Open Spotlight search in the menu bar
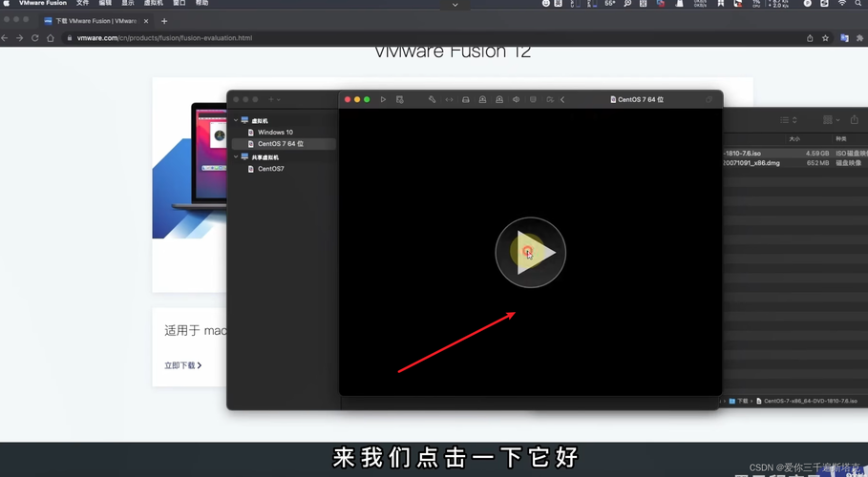 click(x=858, y=3)
